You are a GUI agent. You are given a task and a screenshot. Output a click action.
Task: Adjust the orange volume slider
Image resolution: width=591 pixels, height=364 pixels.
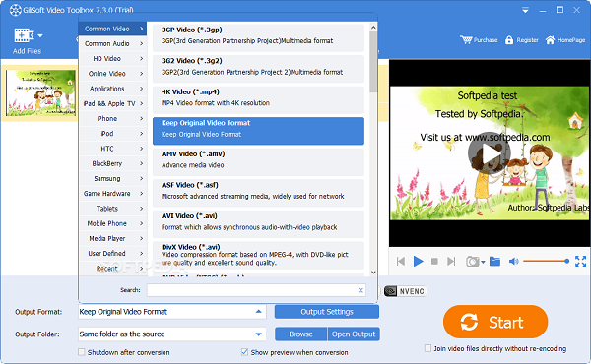pyautogui.click(x=546, y=261)
